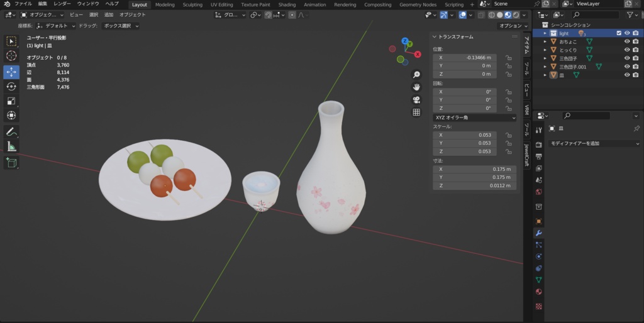
Task: Select the Annotate pencil tool
Action: tap(11, 132)
